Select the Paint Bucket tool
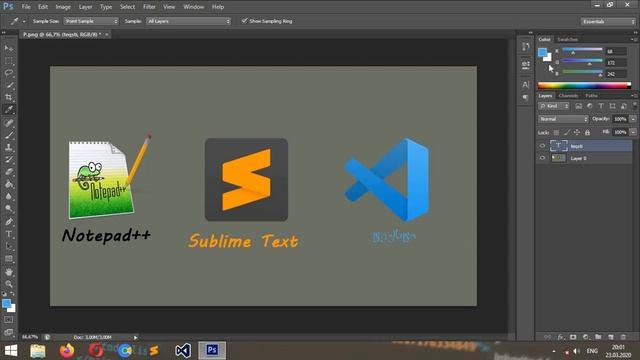The image size is (640, 360). point(9,184)
